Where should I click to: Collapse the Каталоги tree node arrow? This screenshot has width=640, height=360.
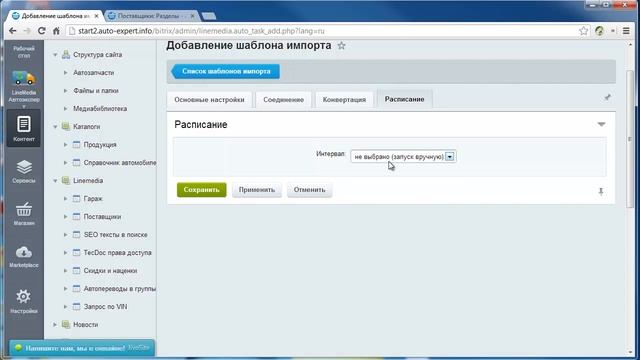pos(55,127)
